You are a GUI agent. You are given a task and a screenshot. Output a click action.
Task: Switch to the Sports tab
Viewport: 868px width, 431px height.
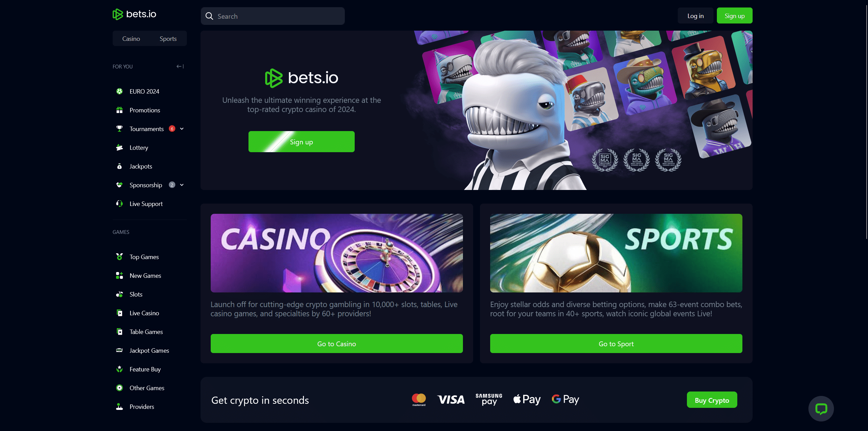tap(168, 38)
